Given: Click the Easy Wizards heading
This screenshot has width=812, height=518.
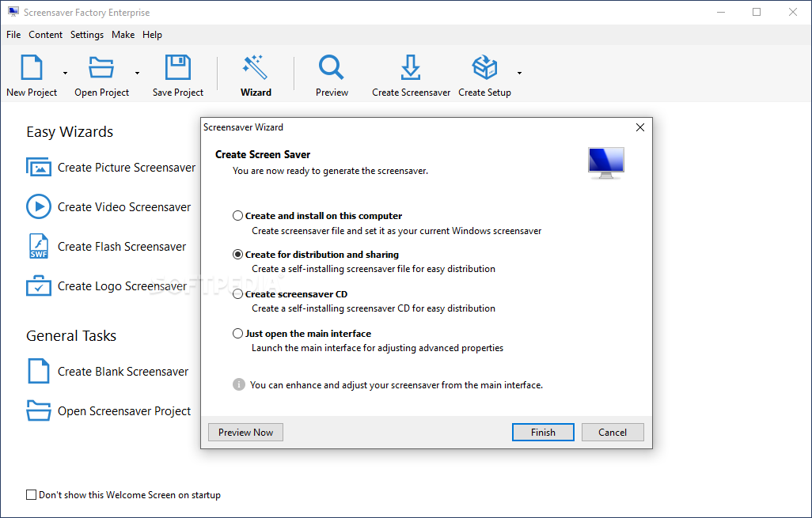Looking at the screenshot, I should (70, 132).
